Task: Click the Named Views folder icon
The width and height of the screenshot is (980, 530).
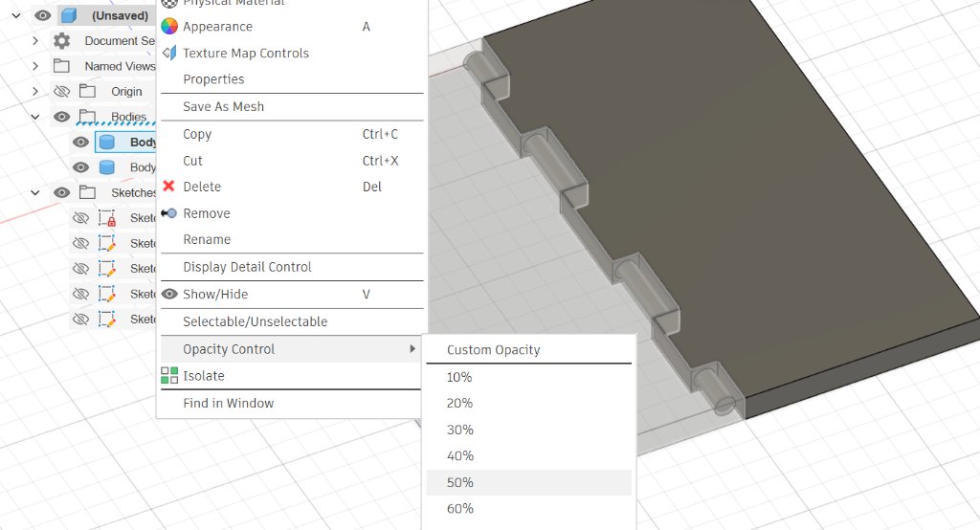Action: pyautogui.click(x=61, y=66)
